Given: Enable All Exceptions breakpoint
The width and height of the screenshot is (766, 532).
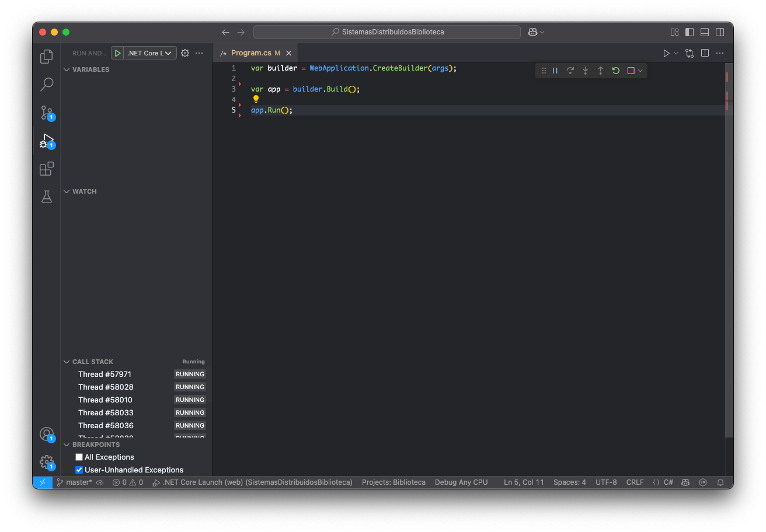Looking at the screenshot, I should [x=79, y=457].
